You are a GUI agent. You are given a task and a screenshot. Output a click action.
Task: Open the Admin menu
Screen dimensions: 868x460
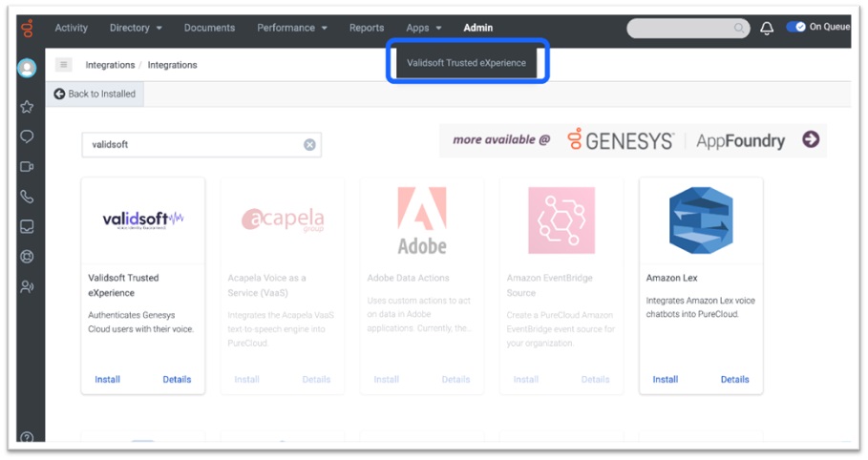(478, 28)
